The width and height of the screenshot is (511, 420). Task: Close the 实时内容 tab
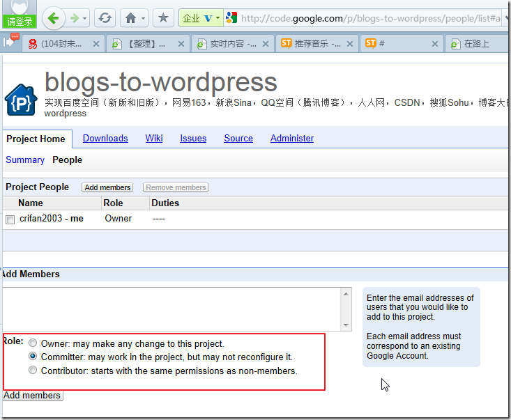(x=266, y=44)
